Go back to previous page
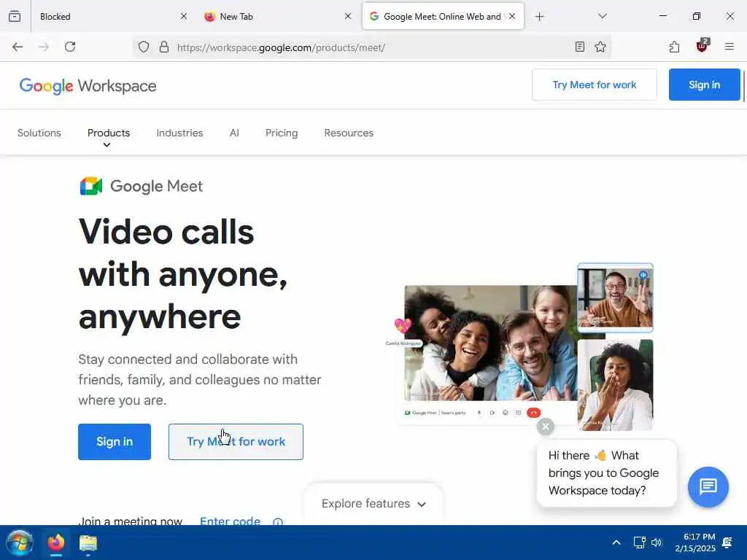This screenshot has height=560, width=747. (18, 47)
